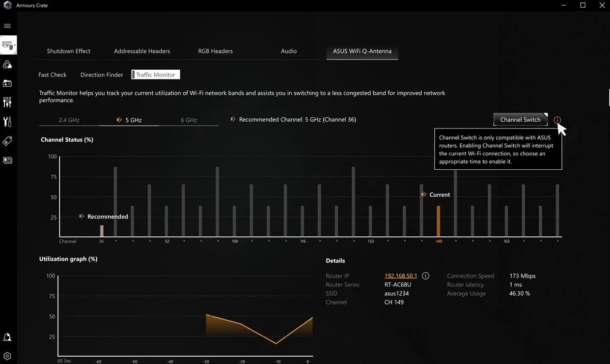Go to the Fast Check sub-tab
The image size is (610, 364).
[53, 75]
